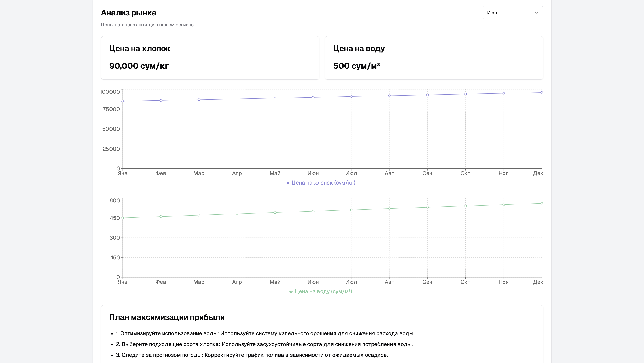Toggle the Цена на воду (сум/м³) legend entry
This screenshot has width=644, height=363.
320,291
